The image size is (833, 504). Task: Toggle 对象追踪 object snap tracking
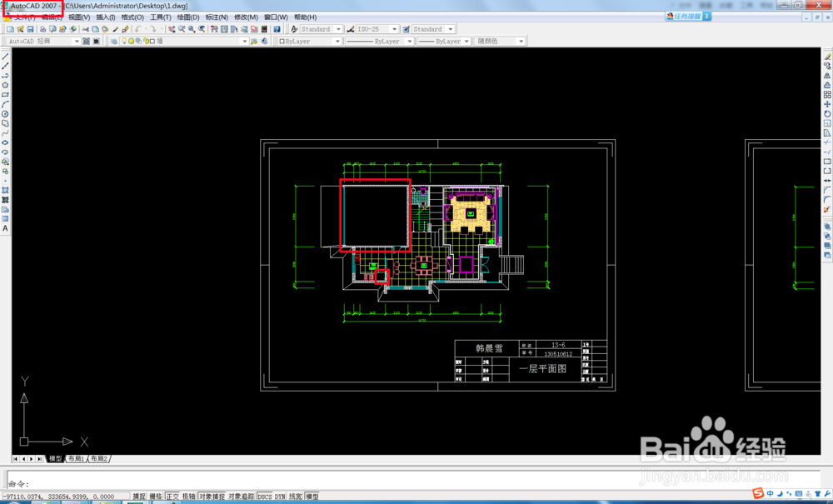(x=242, y=497)
